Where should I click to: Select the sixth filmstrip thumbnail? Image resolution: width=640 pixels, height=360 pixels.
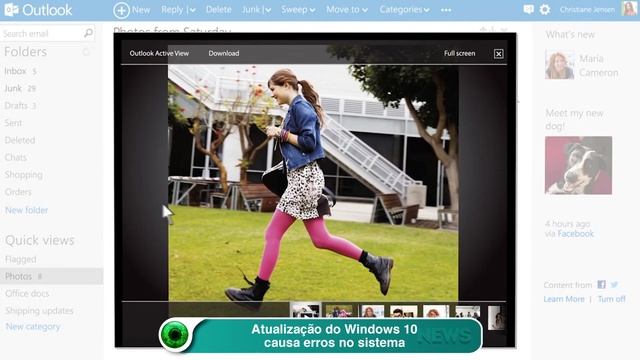pos(468,311)
